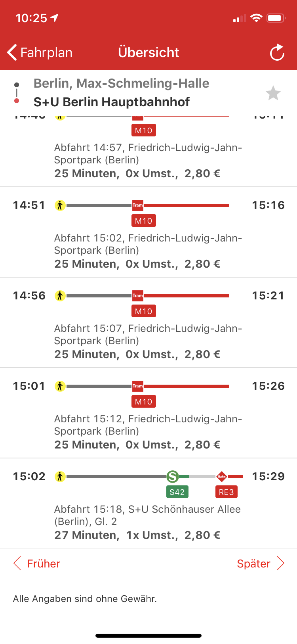This screenshot has width=297, height=644.
Task: Tap the red Bahn diamond icon
Action: point(222,476)
